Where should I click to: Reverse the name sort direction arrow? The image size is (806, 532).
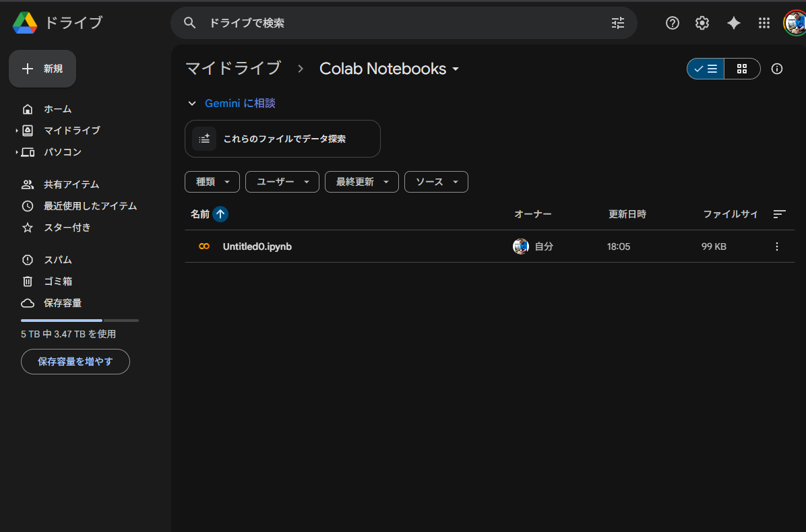point(220,214)
